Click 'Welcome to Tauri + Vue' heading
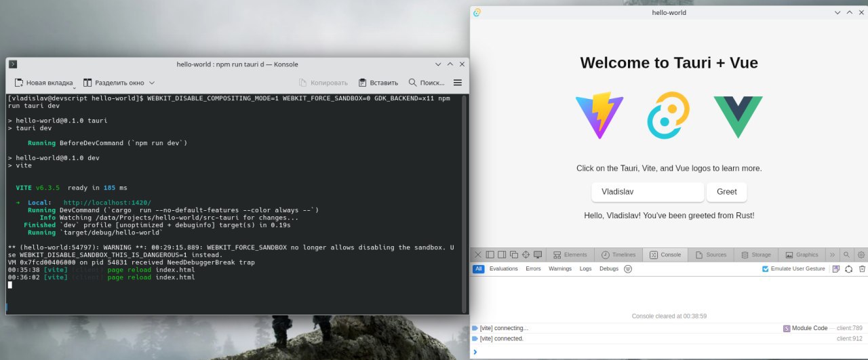Image resolution: width=868 pixels, height=360 pixels. pyautogui.click(x=669, y=63)
